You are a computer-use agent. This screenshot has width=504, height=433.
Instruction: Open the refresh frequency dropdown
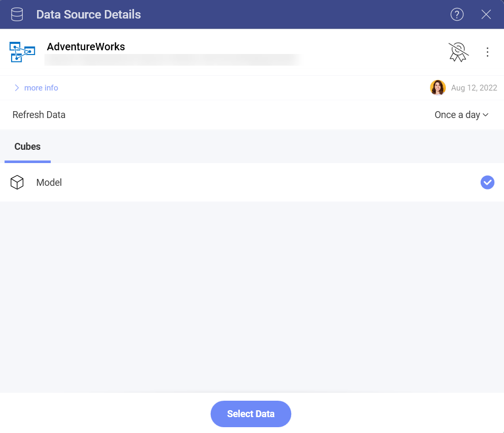pos(461,115)
